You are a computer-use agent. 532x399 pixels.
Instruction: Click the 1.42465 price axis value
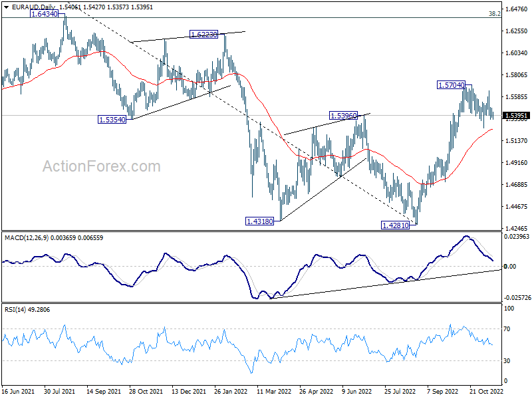click(x=517, y=228)
